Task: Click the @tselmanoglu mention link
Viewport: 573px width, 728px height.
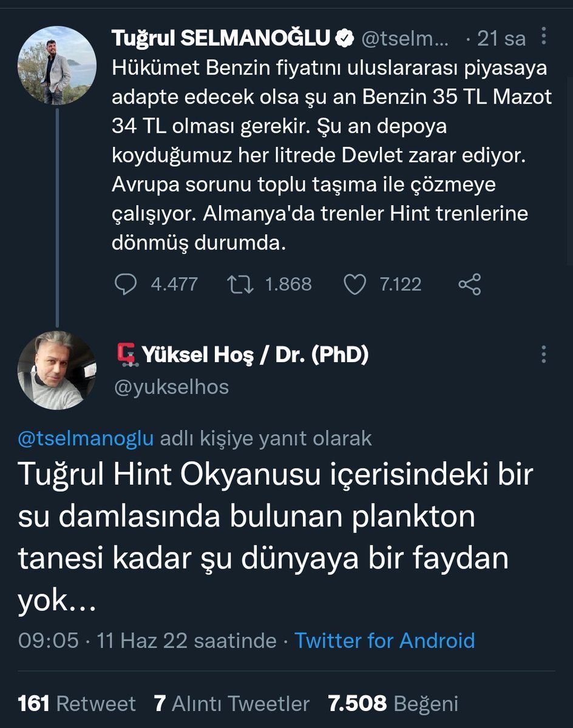Action: 86,439
